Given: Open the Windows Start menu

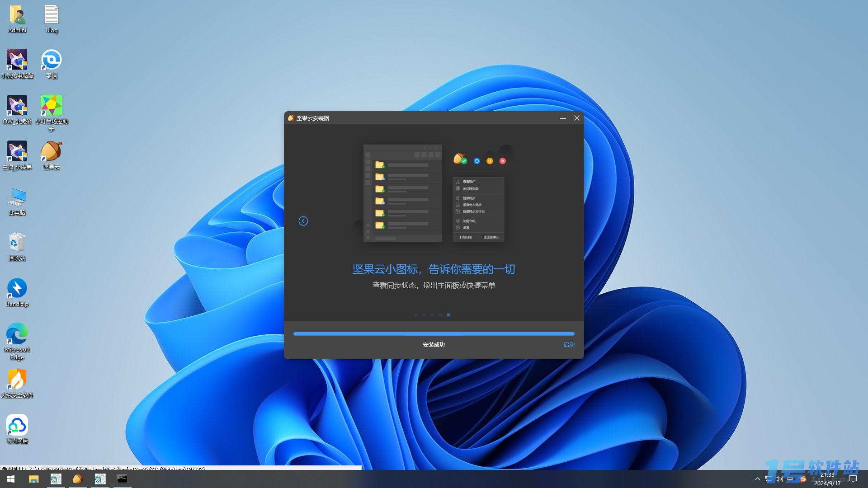Looking at the screenshot, I should click(x=11, y=479).
